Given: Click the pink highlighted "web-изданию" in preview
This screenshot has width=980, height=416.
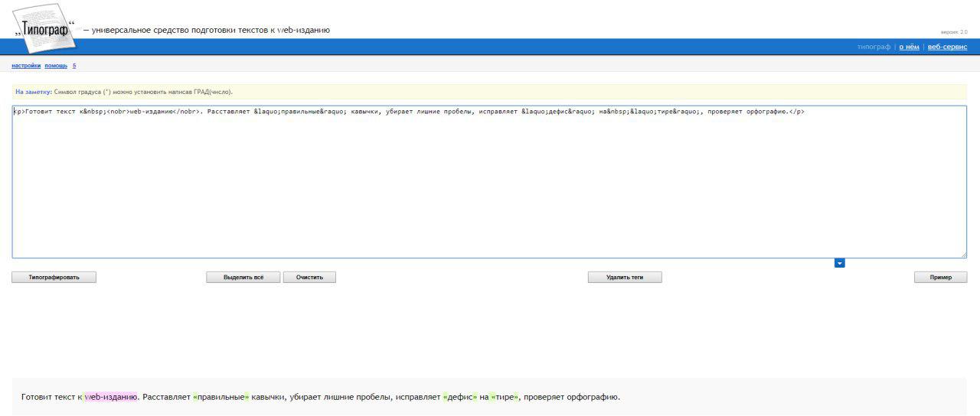Looking at the screenshot, I should [x=111, y=397].
